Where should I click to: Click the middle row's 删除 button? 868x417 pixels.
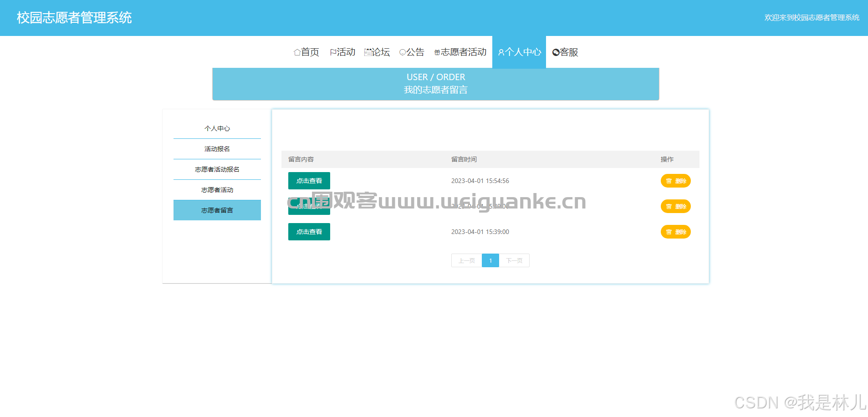[676, 206]
